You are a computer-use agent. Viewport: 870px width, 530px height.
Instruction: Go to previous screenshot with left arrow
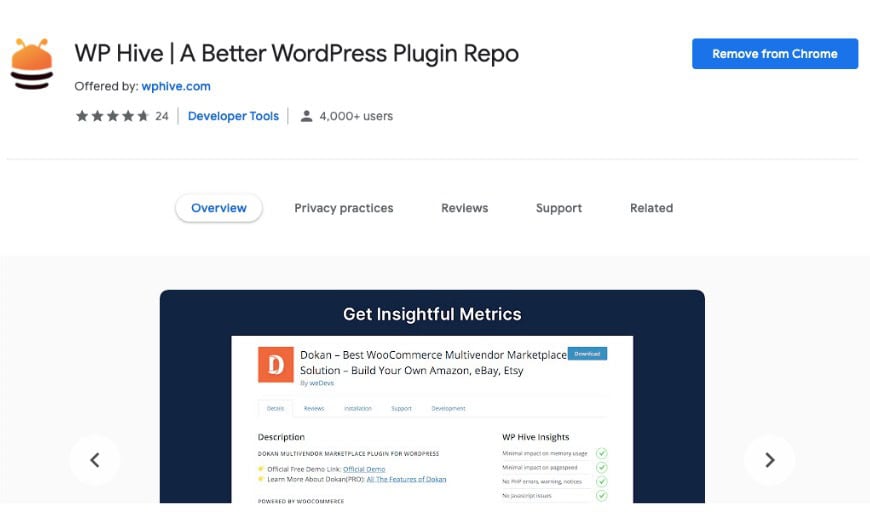coord(95,460)
